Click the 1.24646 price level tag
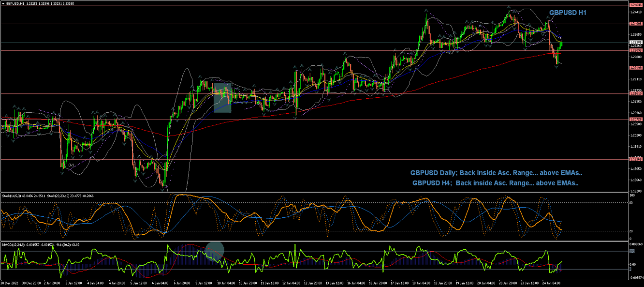644x287 pixels. pyautogui.click(x=635, y=4)
